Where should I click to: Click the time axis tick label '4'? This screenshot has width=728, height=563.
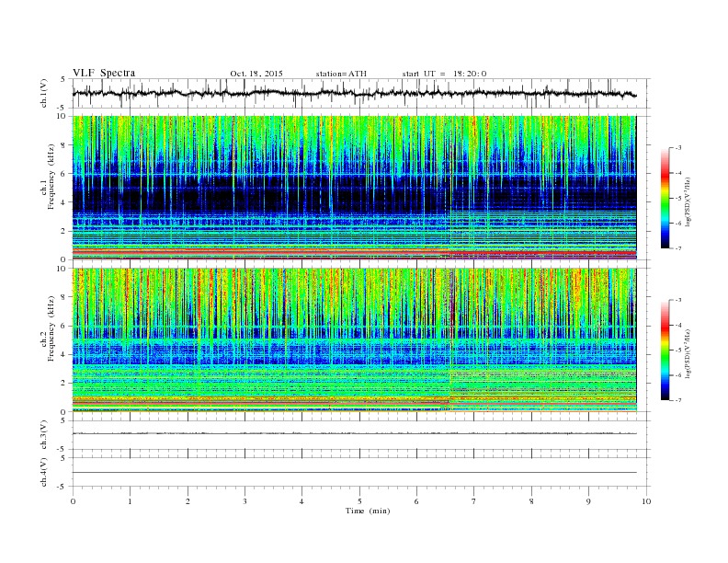coord(302,501)
